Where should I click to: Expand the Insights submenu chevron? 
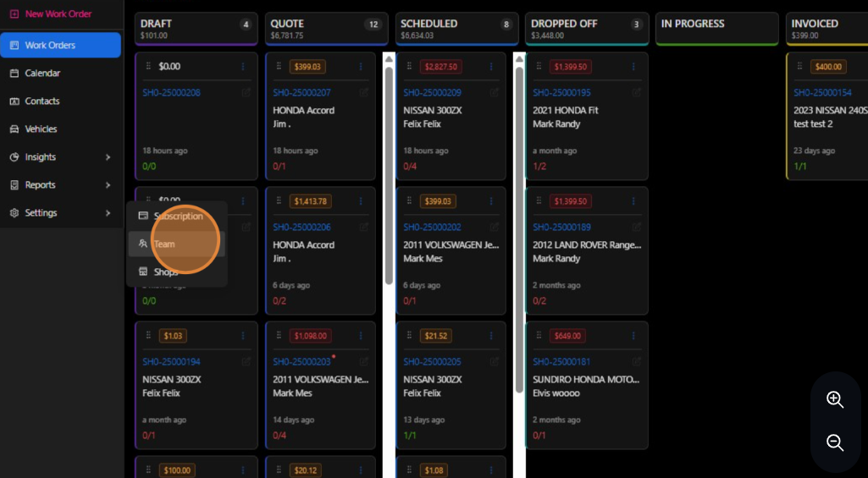coord(108,157)
